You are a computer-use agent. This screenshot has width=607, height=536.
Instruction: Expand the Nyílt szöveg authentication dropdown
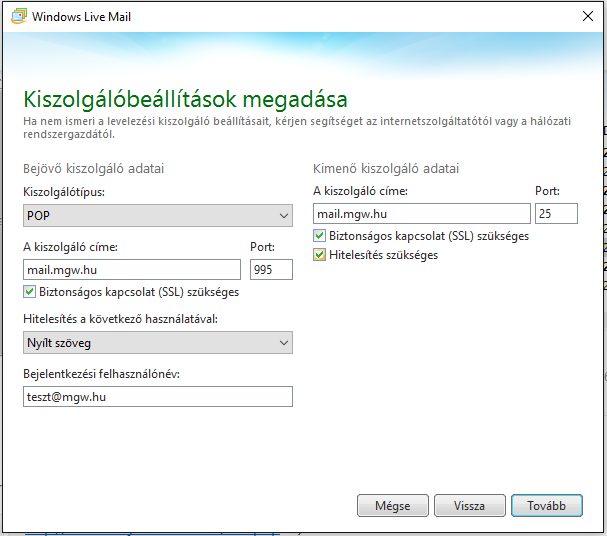point(157,343)
